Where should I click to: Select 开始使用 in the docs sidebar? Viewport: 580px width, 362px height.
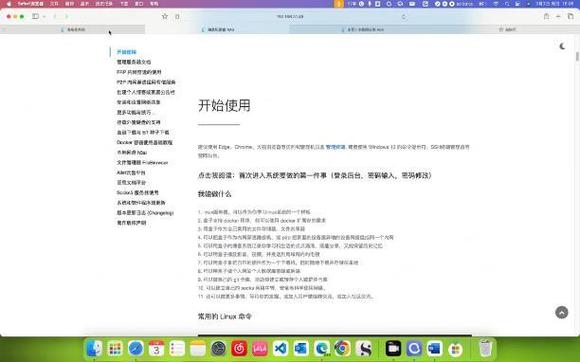(x=127, y=52)
